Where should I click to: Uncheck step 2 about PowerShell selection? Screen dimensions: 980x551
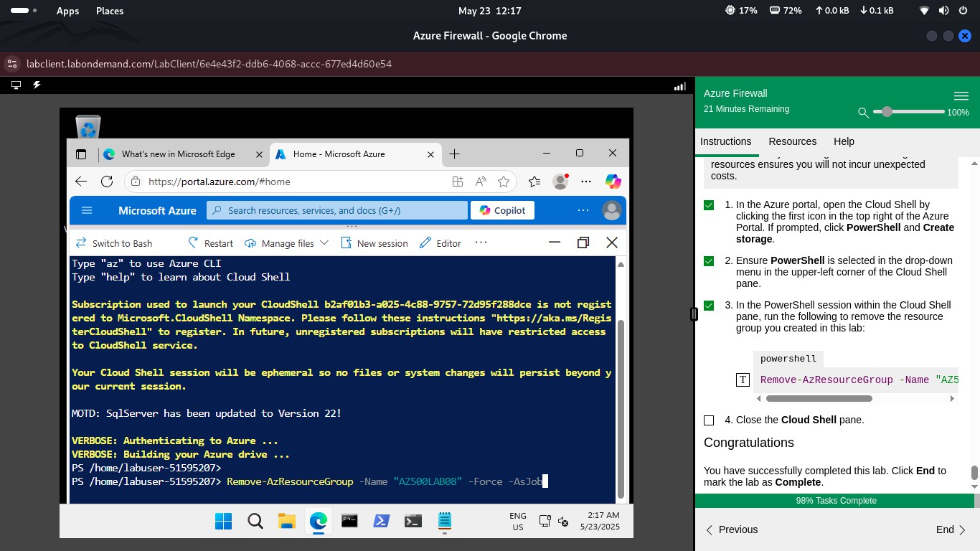709,261
